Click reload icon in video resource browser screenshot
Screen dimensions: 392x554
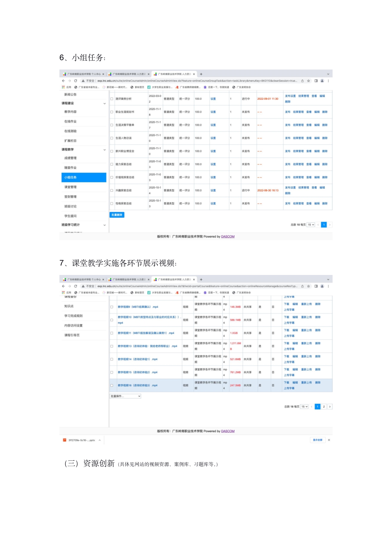(x=76, y=286)
